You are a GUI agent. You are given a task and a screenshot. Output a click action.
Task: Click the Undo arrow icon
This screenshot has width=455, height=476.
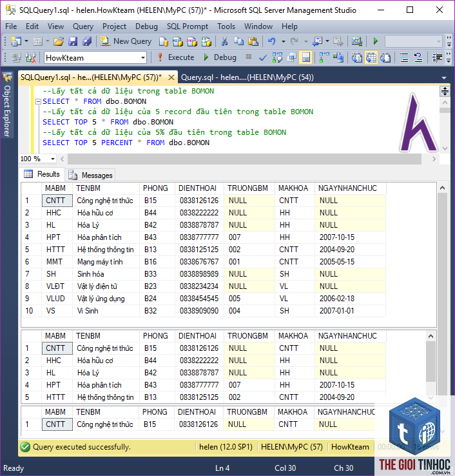point(272,41)
